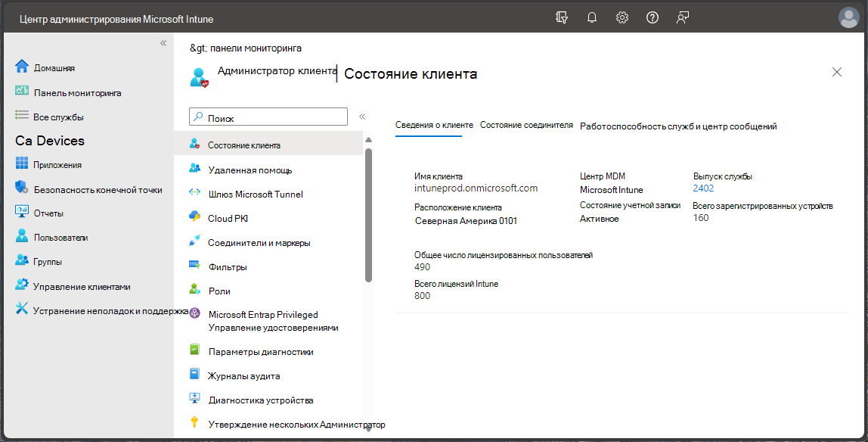This screenshot has width=868, height=442.
Task: Open Отчеты in left navigation
Action: (48, 213)
